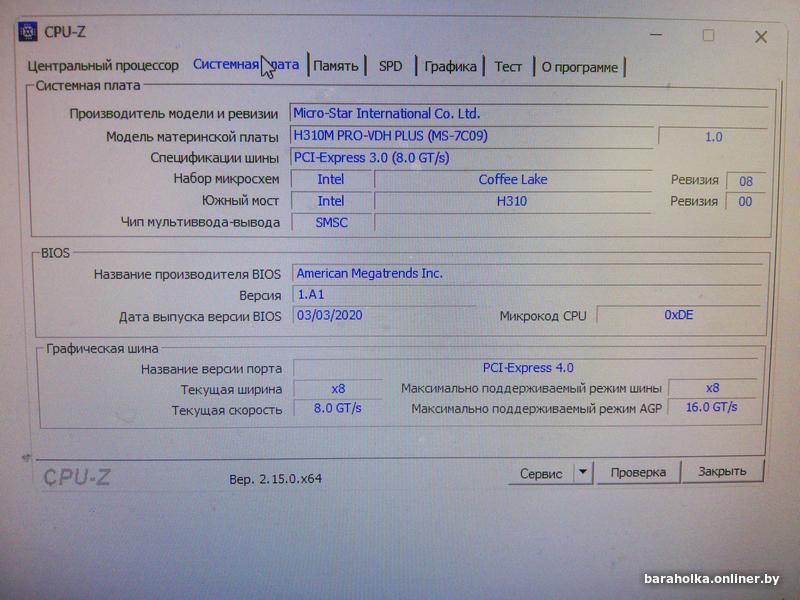Screen dimensions: 800x600
Task: Click the BIOS version 1.A1 value
Action: (527, 294)
